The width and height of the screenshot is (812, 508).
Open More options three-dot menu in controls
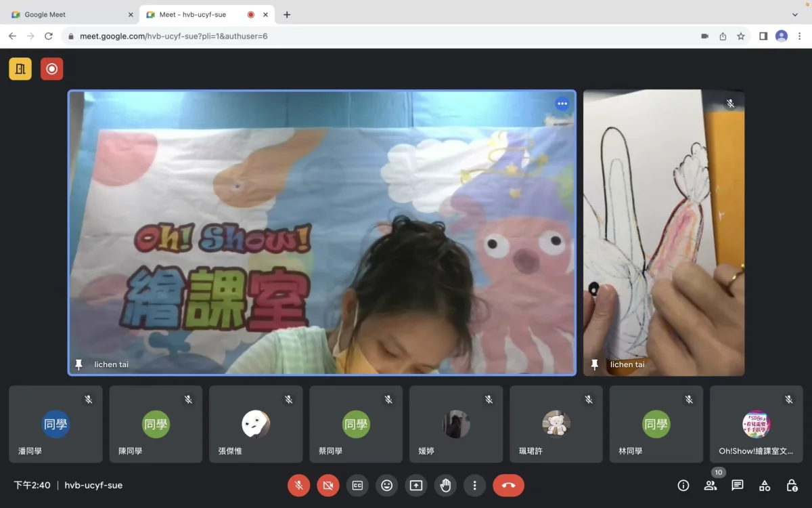(x=474, y=485)
